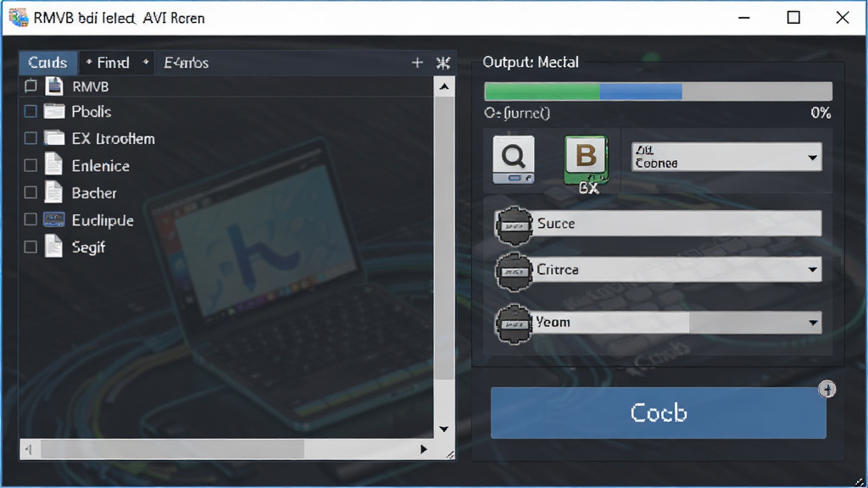Click the green B icon

tap(587, 160)
